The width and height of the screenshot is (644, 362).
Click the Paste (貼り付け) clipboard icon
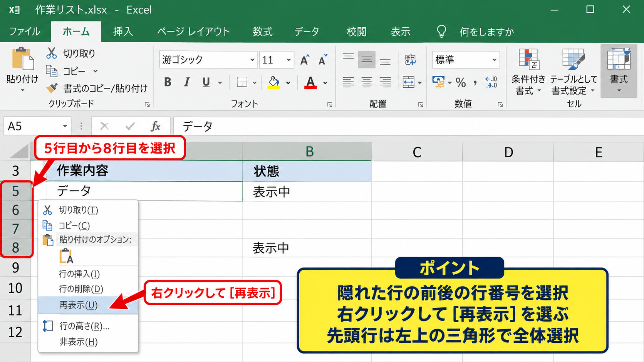click(x=22, y=59)
